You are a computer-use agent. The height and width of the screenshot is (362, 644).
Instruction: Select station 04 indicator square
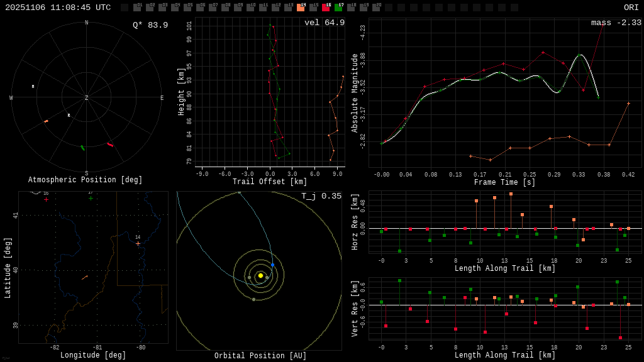[175, 8]
